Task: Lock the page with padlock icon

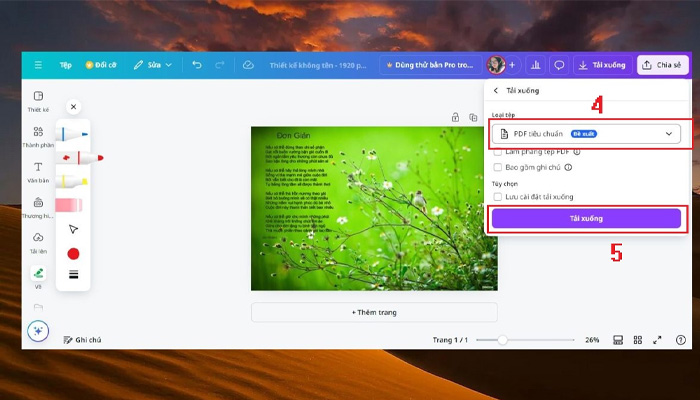Action: [455, 117]
